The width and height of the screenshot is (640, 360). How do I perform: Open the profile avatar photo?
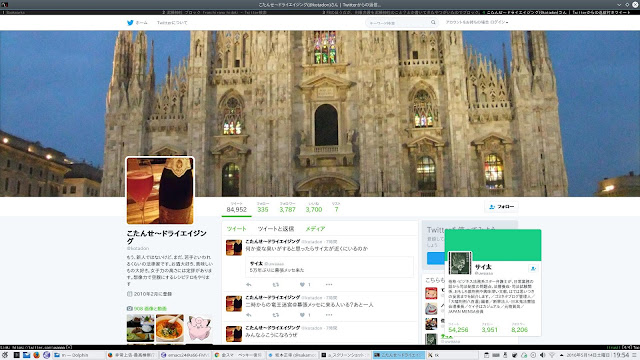(160, 191)
